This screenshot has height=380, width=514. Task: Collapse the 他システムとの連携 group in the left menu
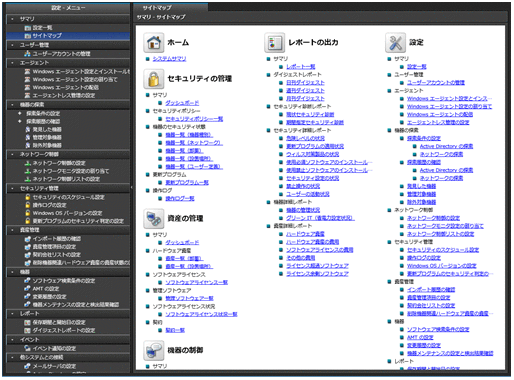(12, 357)
